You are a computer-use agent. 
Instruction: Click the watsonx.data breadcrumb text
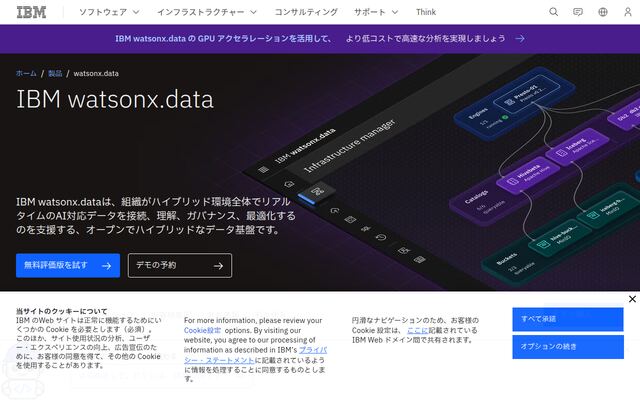click(96, 73)
